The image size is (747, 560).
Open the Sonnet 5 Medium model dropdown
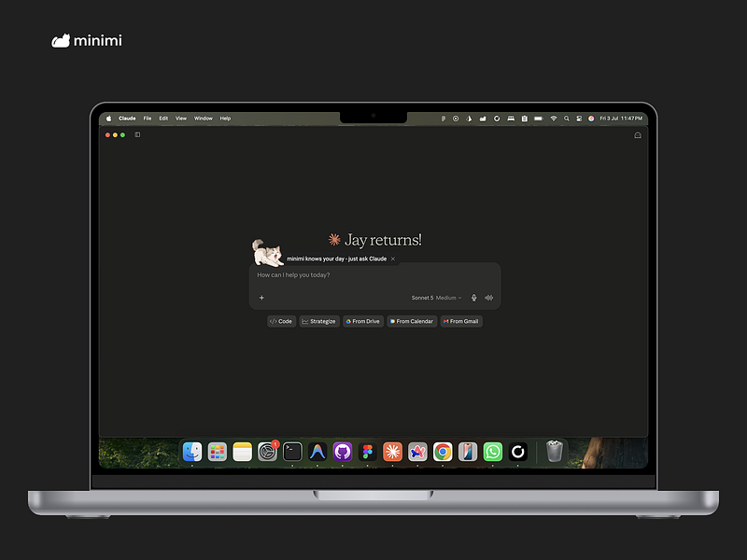coord(436,298)
